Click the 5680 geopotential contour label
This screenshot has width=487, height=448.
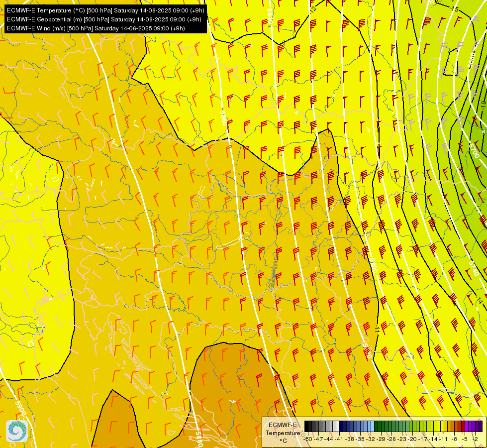coord(472,60)
